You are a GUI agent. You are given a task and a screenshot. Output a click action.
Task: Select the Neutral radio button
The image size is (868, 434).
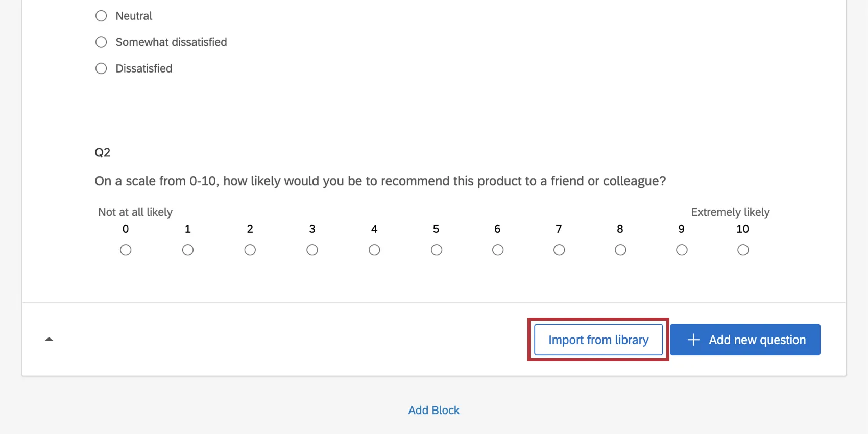pyautogui.click(x=101, y=16)
